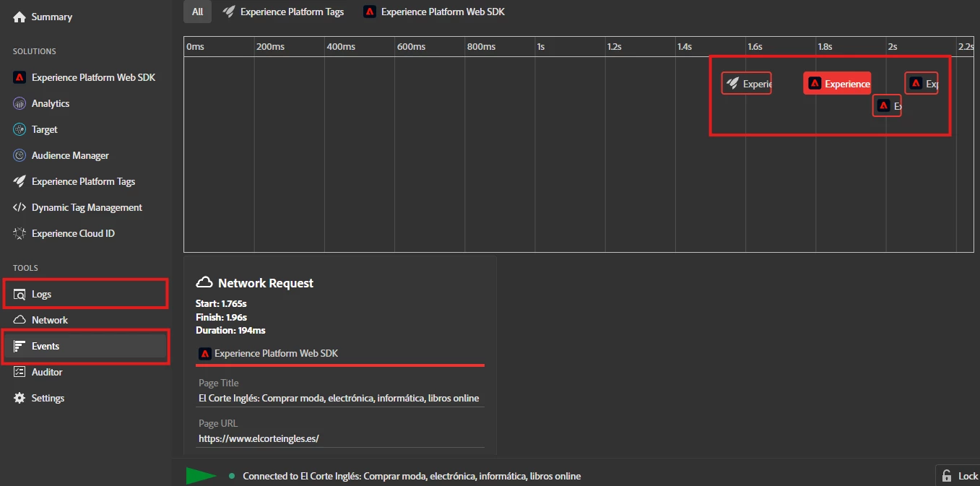Click the Network Request heading
The width and height of the screenshot is (980, 486).
pos(266,283)
